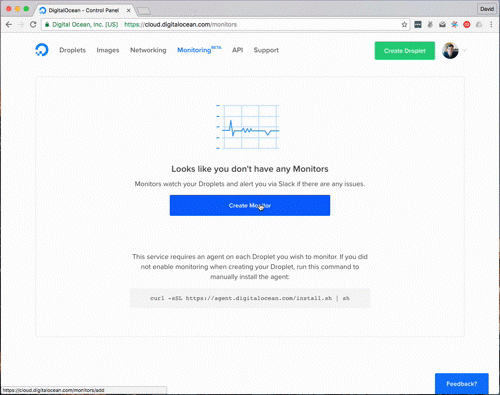Open the Chrome three-dot menu
The image size is (500, 395).
(x=491, y=24)
